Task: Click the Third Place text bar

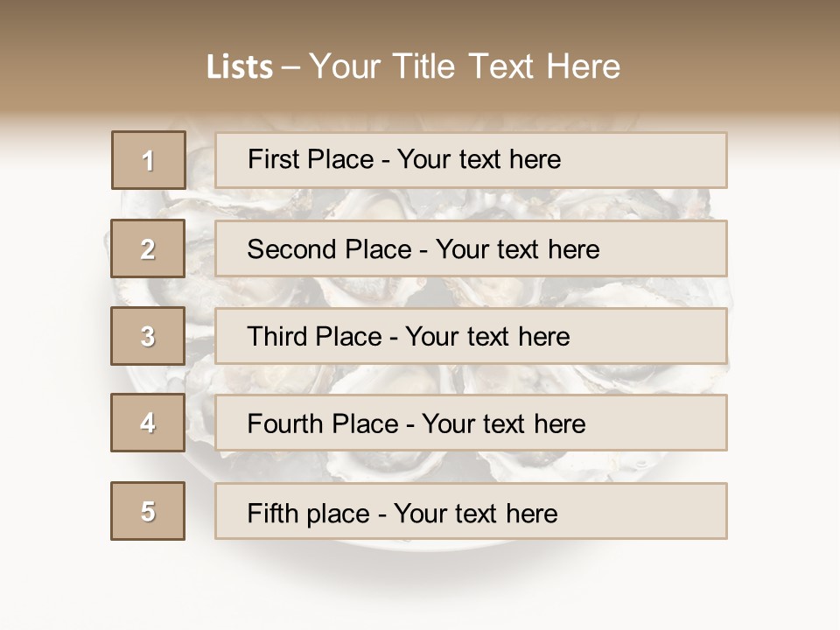Action: 471,336
